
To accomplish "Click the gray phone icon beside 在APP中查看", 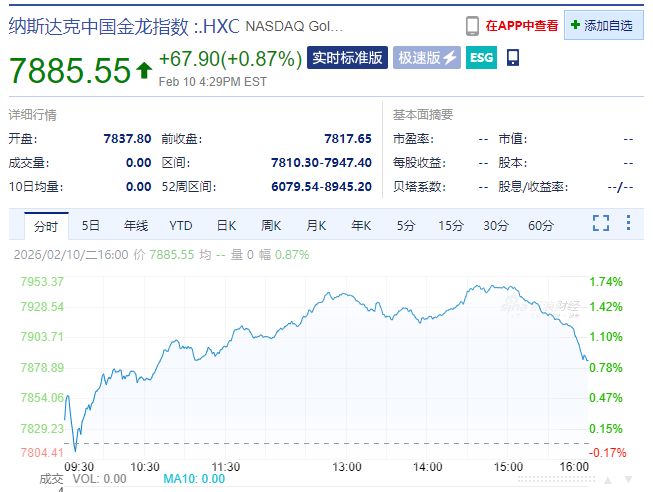I will pyautogui.click(x=472, y=25).
